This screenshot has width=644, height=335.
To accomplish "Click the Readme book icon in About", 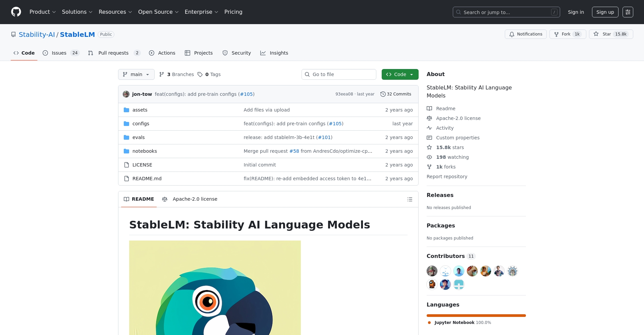I will click(429, 109).
